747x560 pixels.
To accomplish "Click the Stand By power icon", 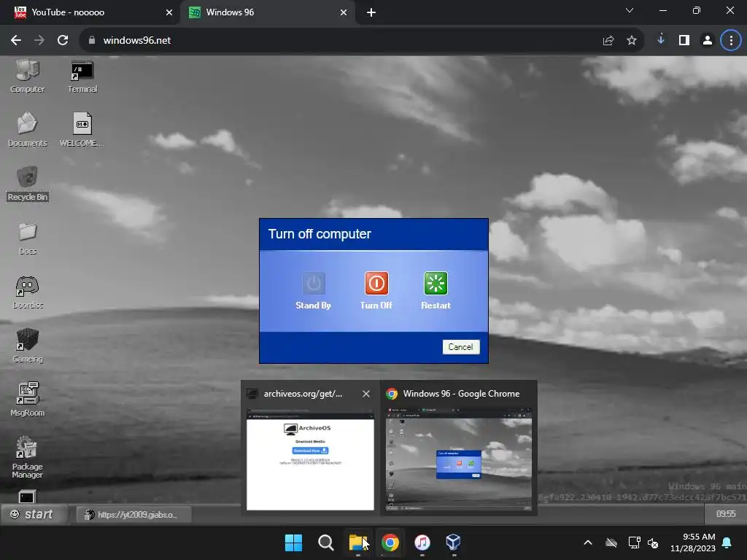I will [314, 284].
